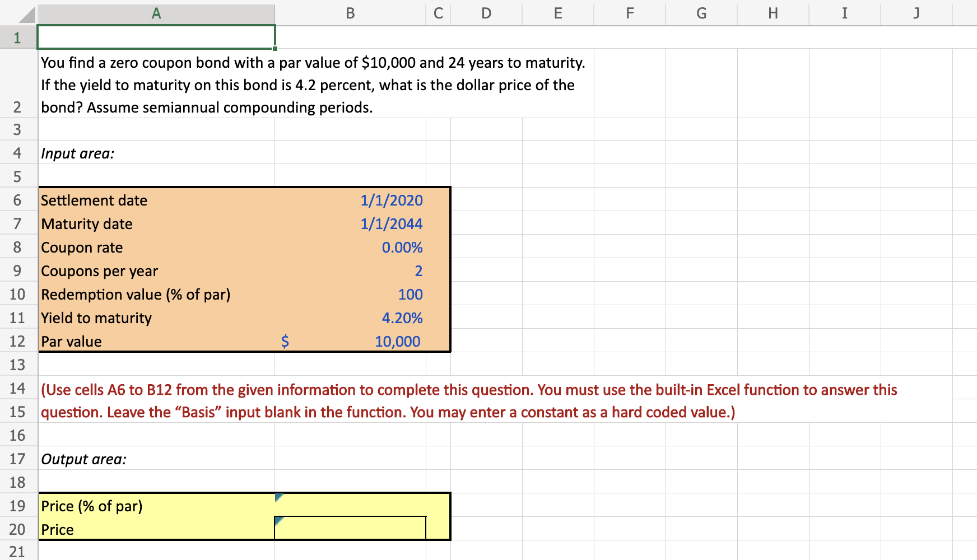Click the 'Price' label in row 20
This screenshot has height=560, width=977.
pos(57,530)
